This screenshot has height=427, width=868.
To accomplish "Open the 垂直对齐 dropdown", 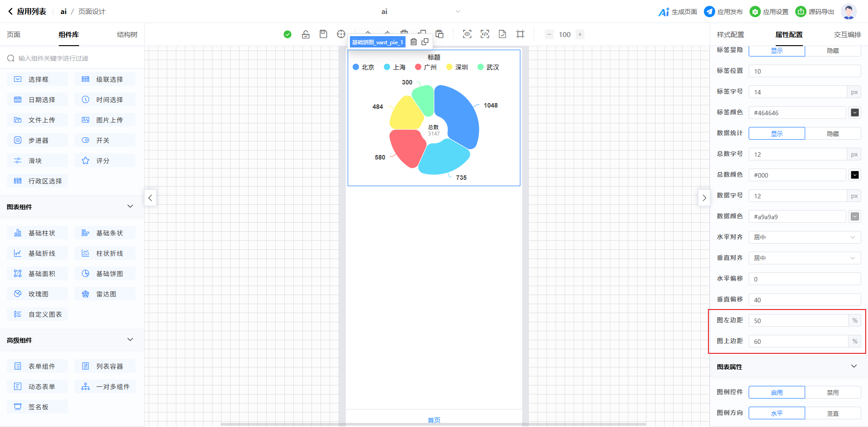I will click(804, 258).
